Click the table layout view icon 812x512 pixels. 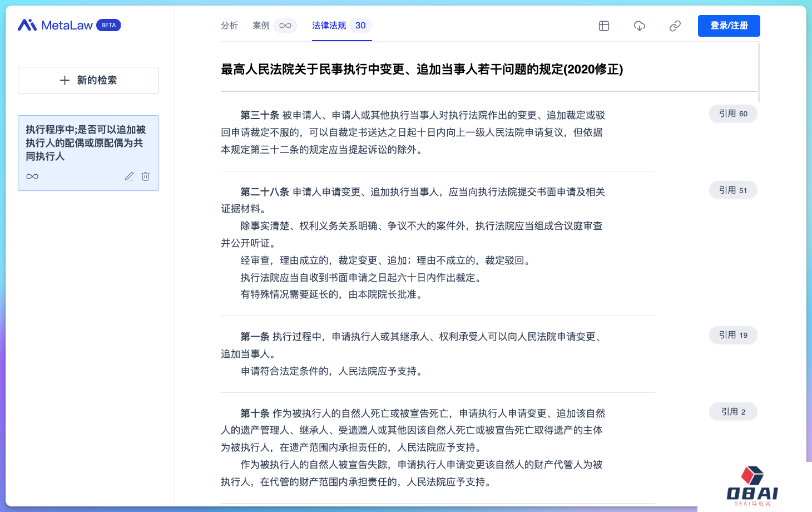tap(604, 26)
